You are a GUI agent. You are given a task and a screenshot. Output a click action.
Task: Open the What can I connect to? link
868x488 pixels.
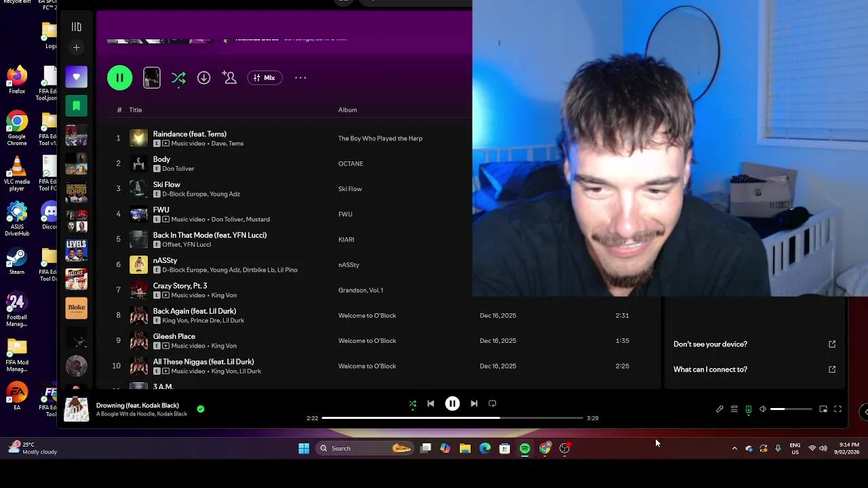(710, 369)
